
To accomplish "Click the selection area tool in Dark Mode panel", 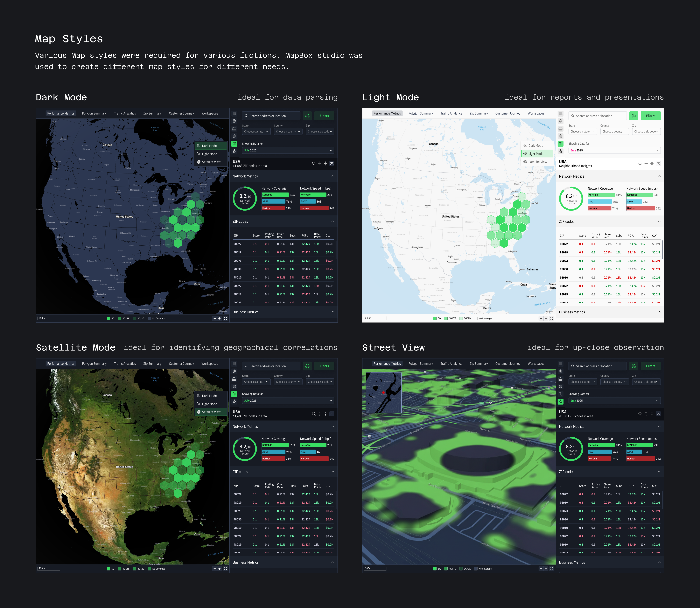I will coord(234,113).
